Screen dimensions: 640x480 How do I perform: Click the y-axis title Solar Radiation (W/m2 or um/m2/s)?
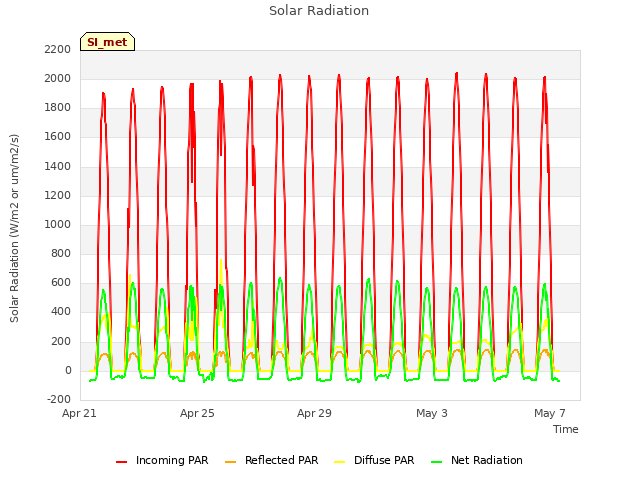click(14, 228)
